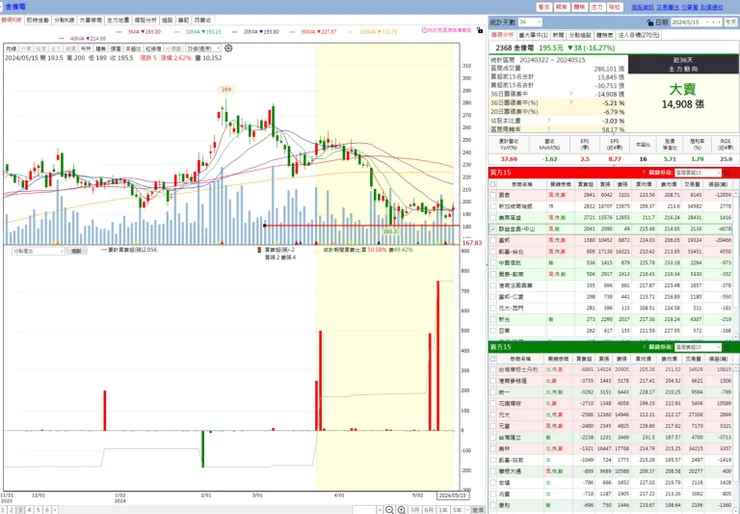Step the date back with left arrow
The image size is (740, 514).
coord(713,22)
